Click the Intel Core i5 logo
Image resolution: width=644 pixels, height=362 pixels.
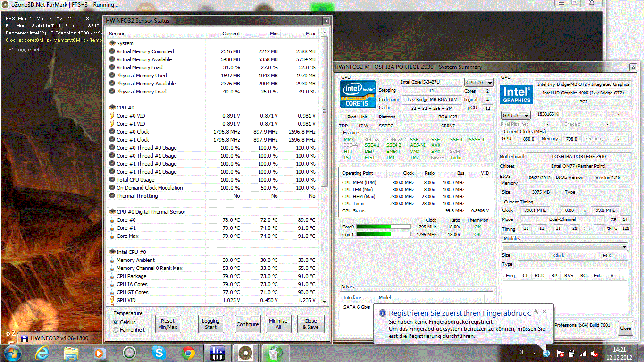(x=358, y=94)
